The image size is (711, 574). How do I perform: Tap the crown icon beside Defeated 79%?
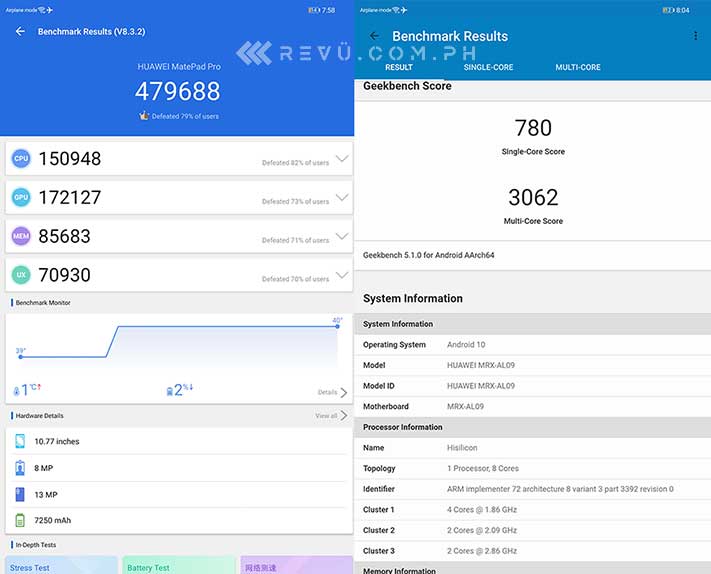click(144, 116)
